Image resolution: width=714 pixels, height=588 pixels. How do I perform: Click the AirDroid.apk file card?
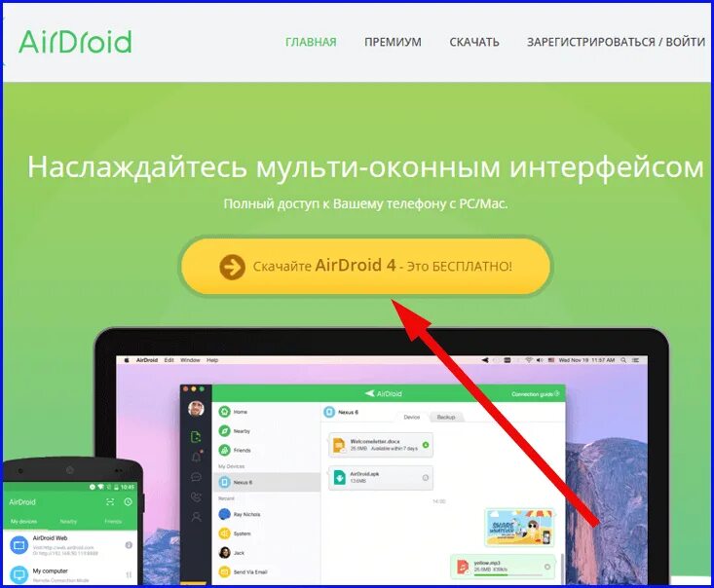coord(381,477)
